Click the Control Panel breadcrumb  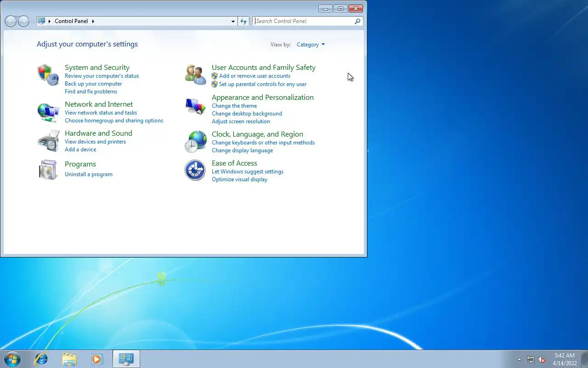click(x=71, y=21)
